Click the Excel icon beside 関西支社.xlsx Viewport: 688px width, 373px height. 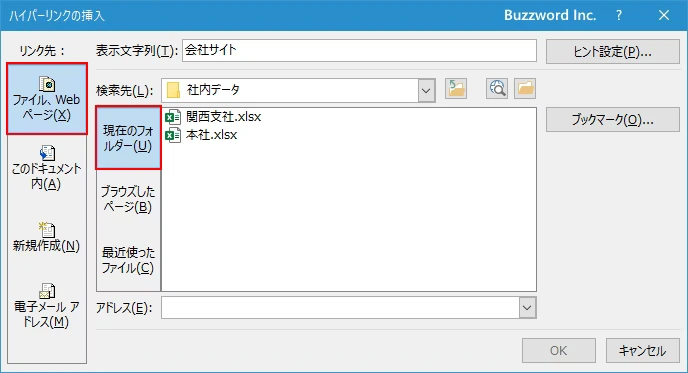(x=173, y=117)
